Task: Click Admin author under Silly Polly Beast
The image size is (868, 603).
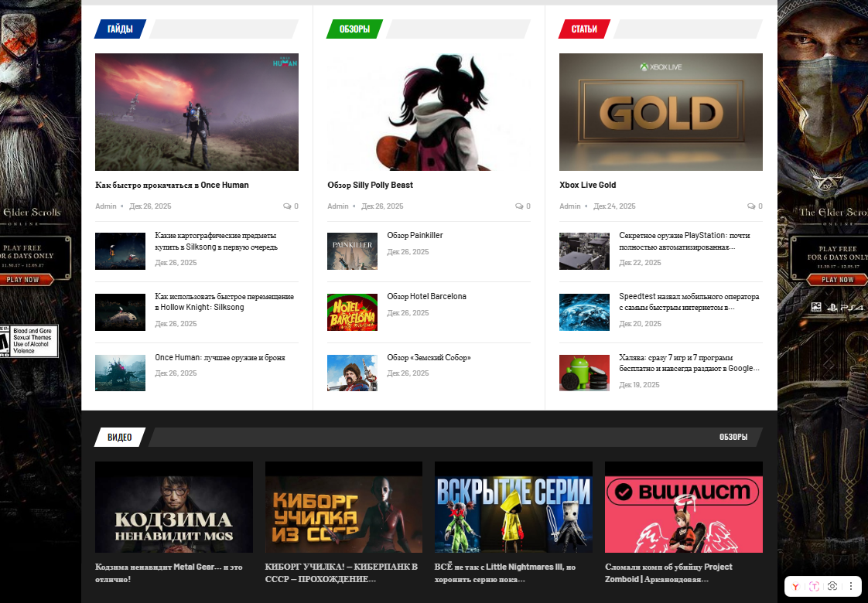Action: point(337,206)
